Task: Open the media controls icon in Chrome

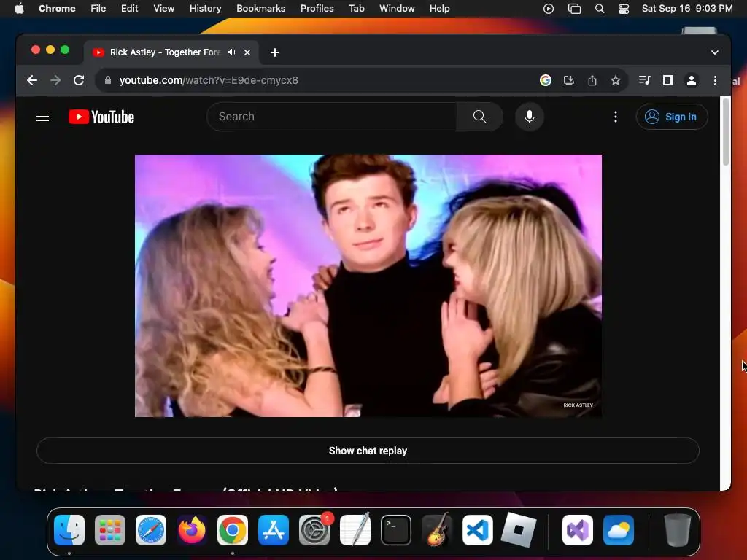Action: click(x=645, y=80)
